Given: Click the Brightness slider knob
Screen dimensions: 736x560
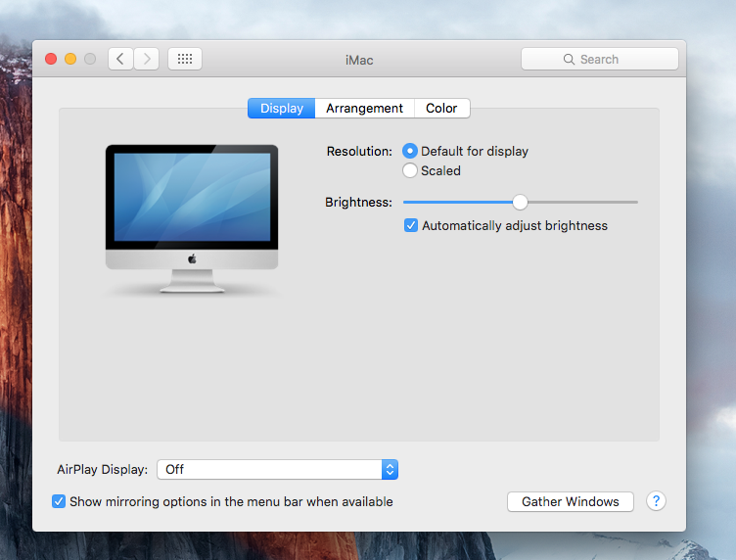Looking at the screenshot, I should pyautogui.click(x=520, y=203).
